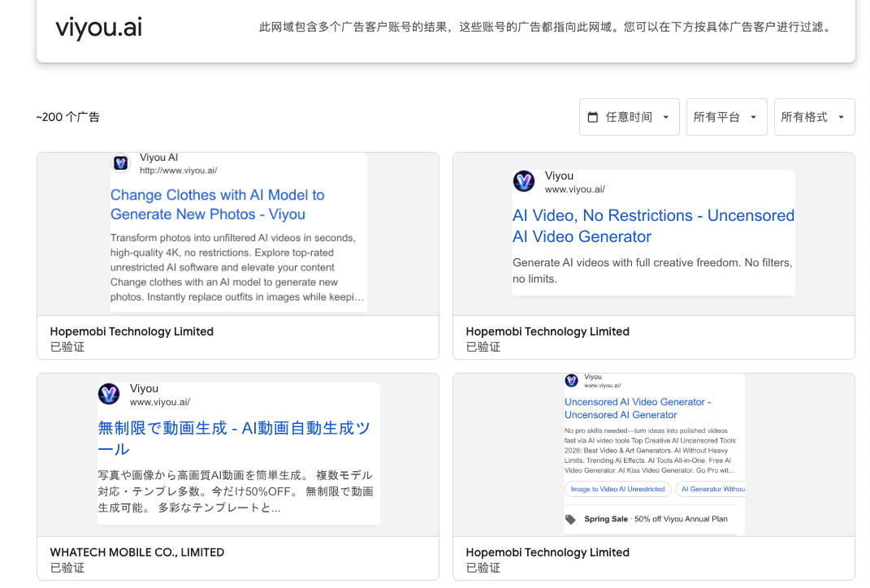Screen dimensions: 870x588
Task: Click the http://www.viyou.ai/ URL in first ad
Action: coord(178,171)
